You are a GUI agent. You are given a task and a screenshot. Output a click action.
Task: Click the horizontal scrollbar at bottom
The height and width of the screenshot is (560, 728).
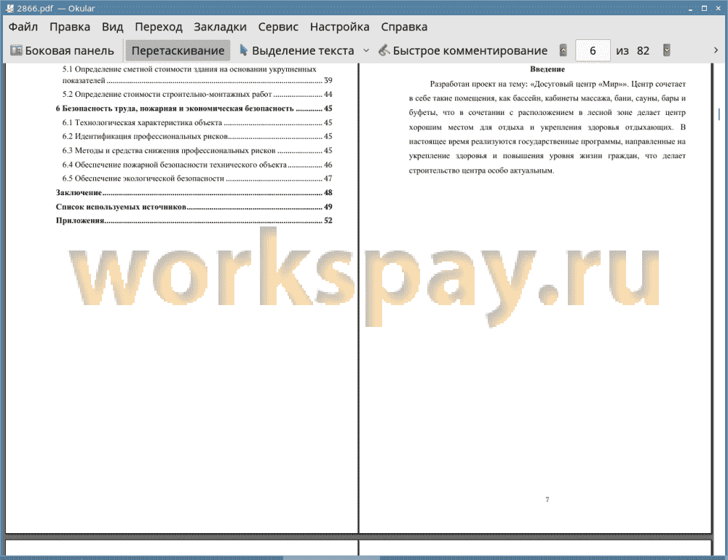click(x=331, y=558)
